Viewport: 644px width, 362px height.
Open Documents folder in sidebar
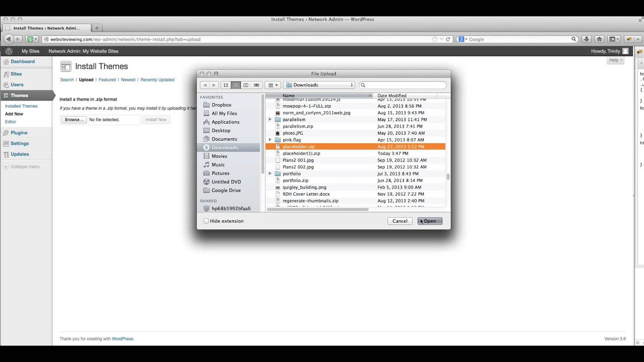[224, 139]
